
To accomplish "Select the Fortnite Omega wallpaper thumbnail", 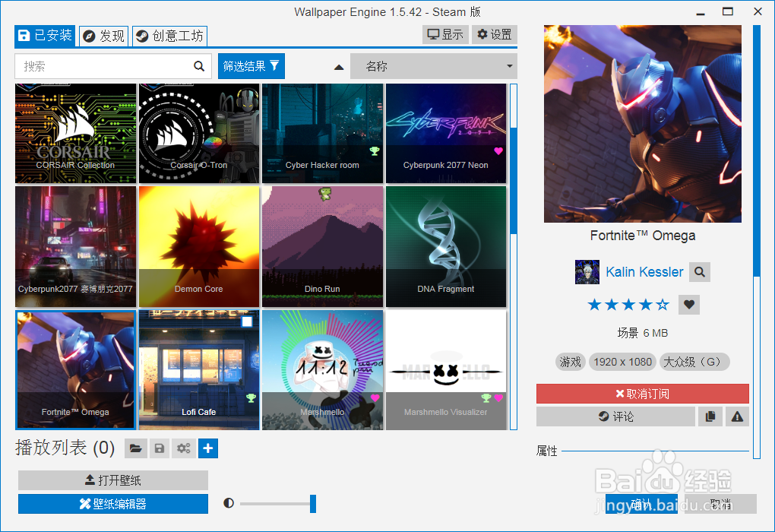I will (x=76, y=370).
